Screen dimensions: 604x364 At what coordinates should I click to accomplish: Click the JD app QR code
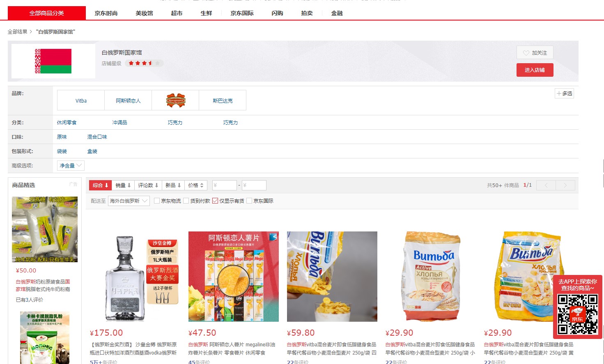coord(577,314)
